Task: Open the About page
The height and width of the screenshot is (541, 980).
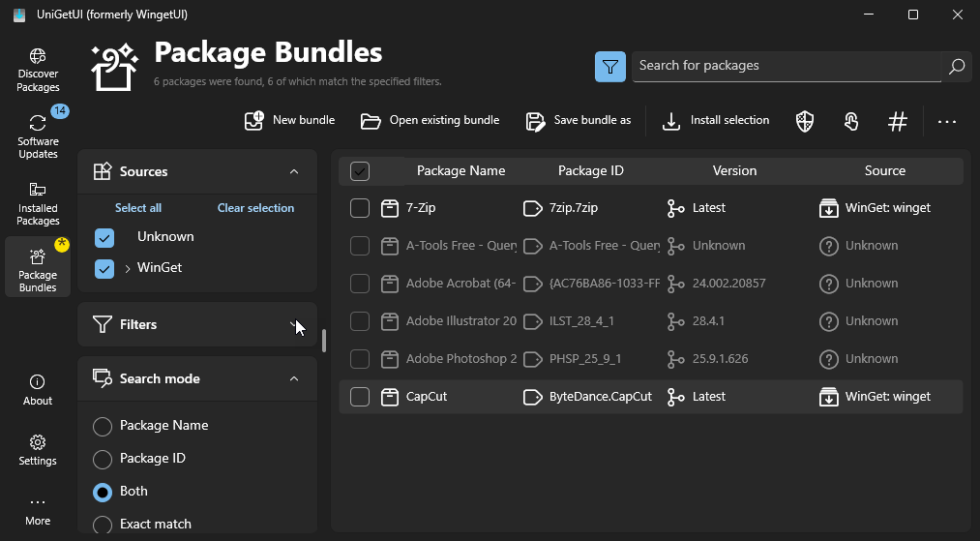Action: 38,390
